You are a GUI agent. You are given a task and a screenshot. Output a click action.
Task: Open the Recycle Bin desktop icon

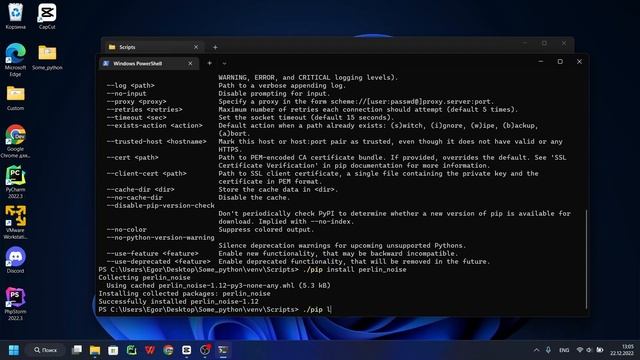tap(16, 16)
